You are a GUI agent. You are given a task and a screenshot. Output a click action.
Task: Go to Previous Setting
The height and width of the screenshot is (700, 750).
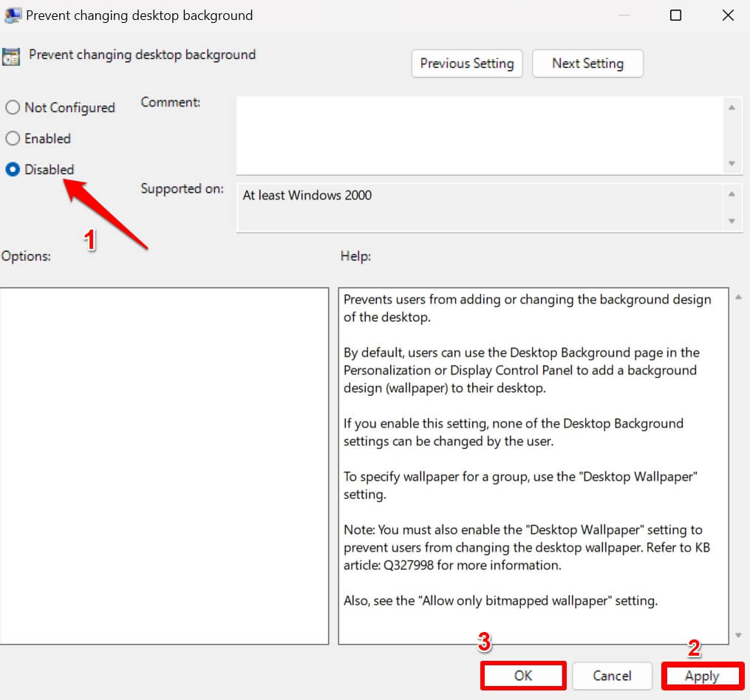(x=466, y=64)
